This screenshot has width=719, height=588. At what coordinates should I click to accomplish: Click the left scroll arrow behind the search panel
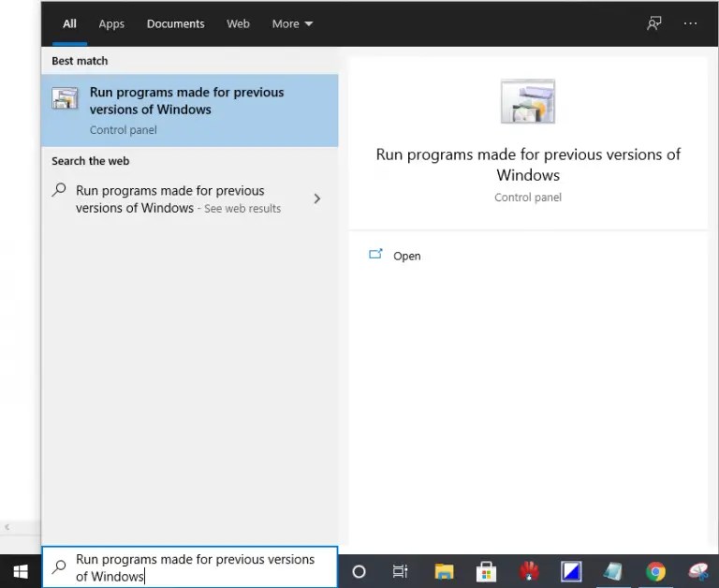pos(7,527)
